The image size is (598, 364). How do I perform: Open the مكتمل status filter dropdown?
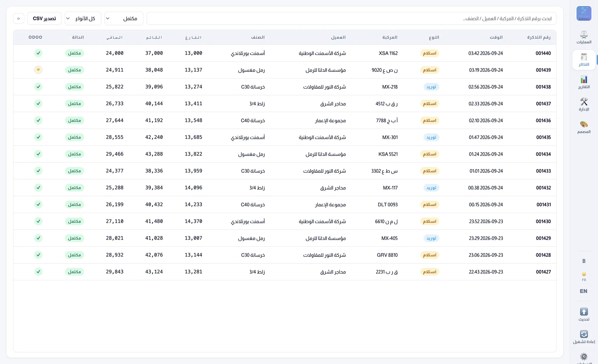124,18
